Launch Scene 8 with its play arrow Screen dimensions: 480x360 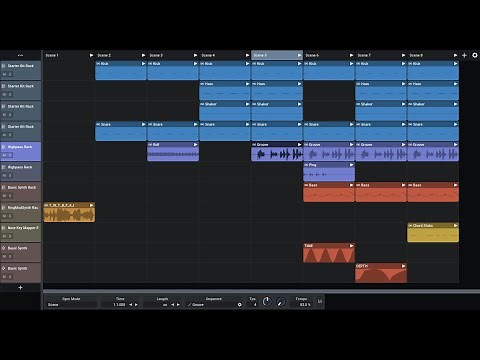[455, 55]
